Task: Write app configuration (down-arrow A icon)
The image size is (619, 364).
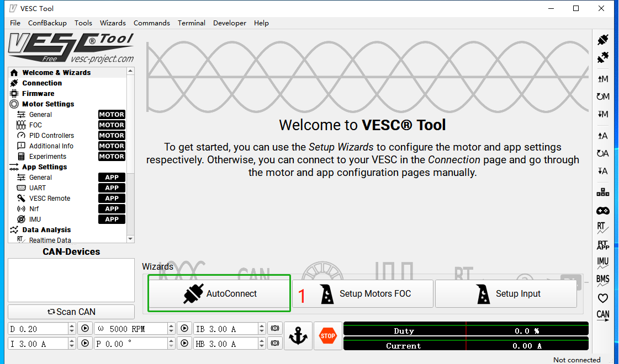Action: pyautogui.click(x=603, y=171)
